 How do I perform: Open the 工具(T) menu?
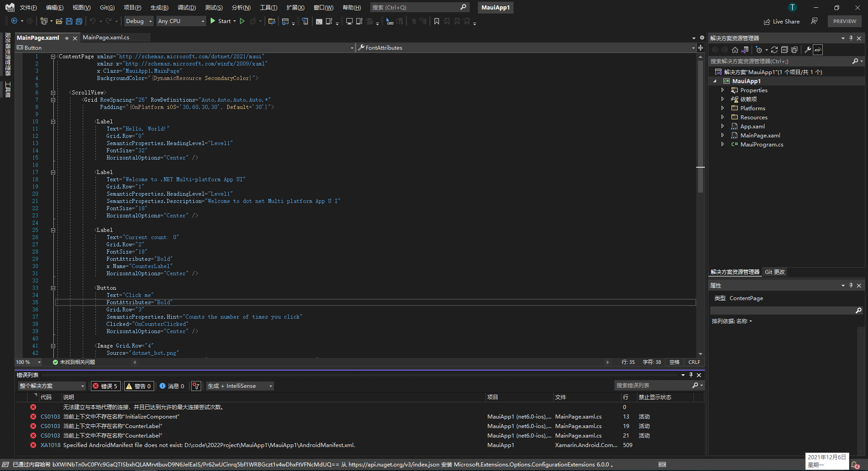[x=269, y=8]
